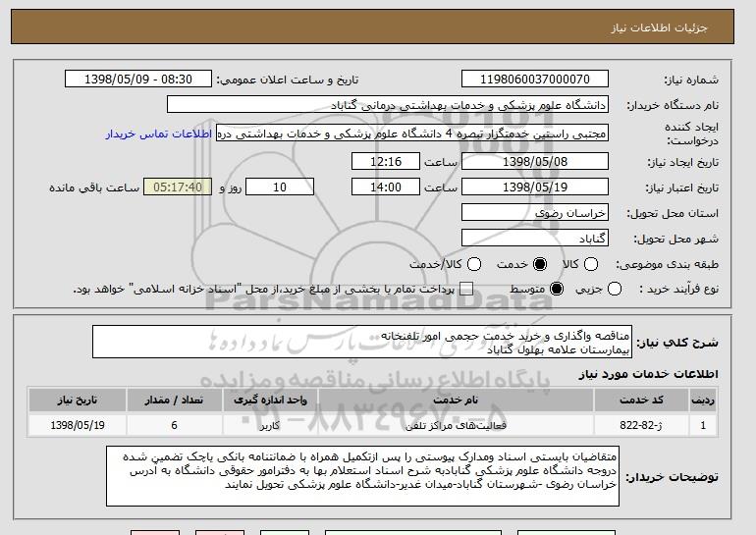Click the public announcement date field 1398/05/09 - 08:30
Screen dimensions: 756x535
click(x=138, y=80)
